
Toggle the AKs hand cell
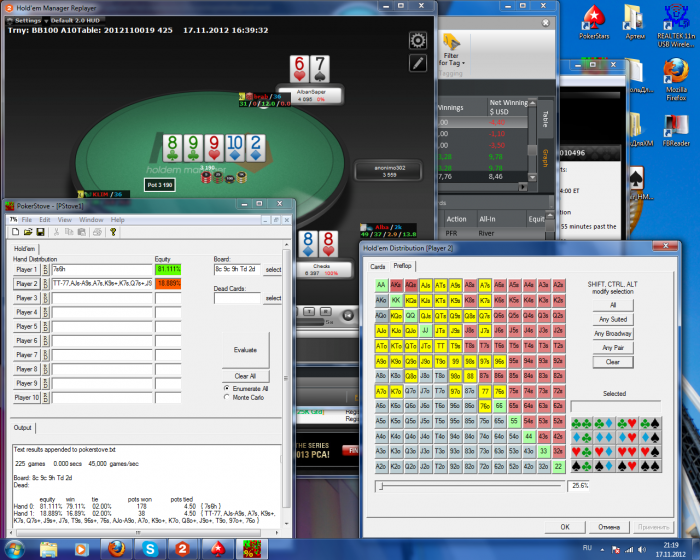396,285
